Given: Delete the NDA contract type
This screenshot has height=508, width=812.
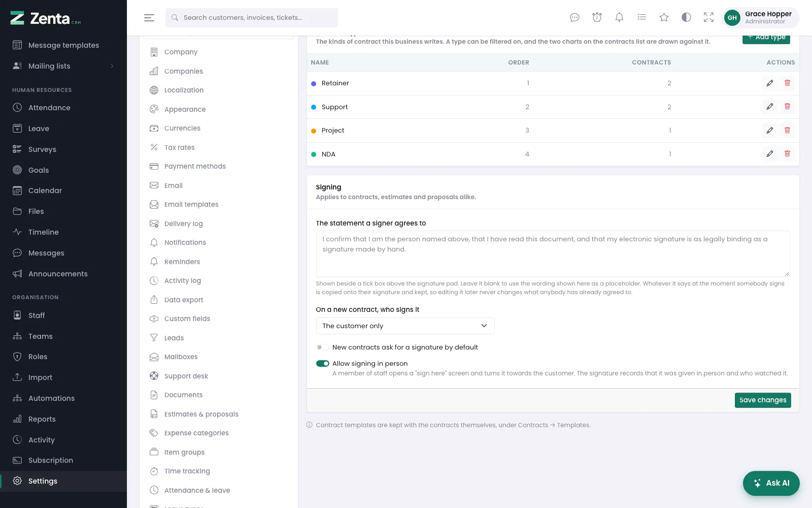Looking at the screenshot, I should (x=787, y=154).
